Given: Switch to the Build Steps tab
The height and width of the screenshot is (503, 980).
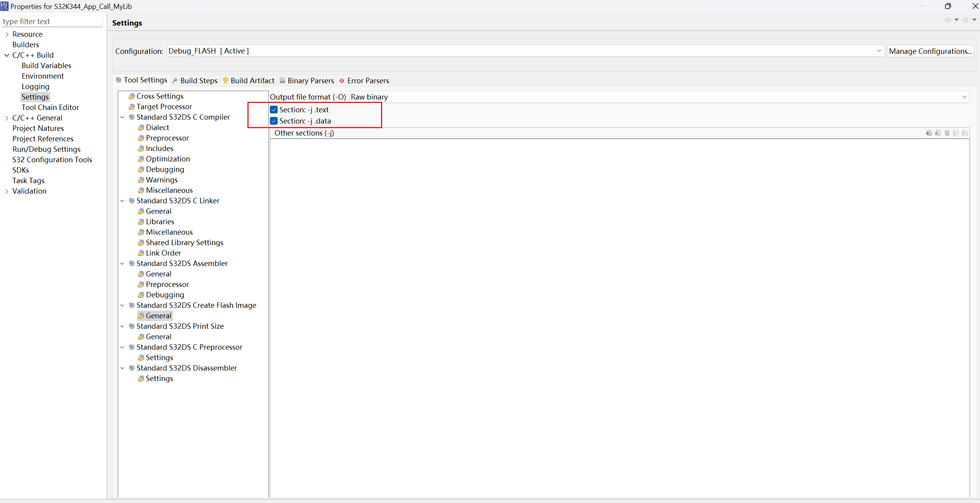Looking at the screenshot, I should (196, 81).
